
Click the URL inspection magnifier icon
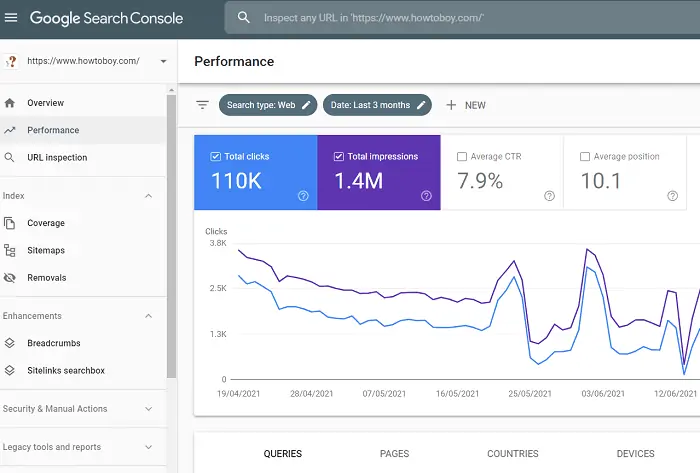(x=9, y=158)
